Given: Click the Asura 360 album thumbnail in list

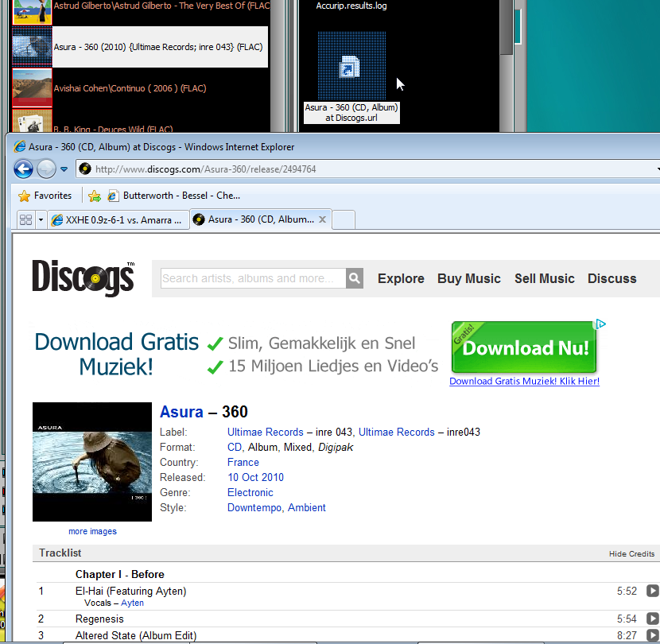Looking at the screenshot, I should [32, 47].
